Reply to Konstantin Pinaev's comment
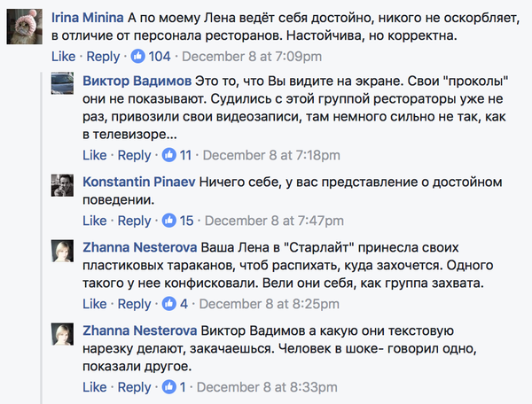This screenshot has height=404, width=532. point(135,221)
